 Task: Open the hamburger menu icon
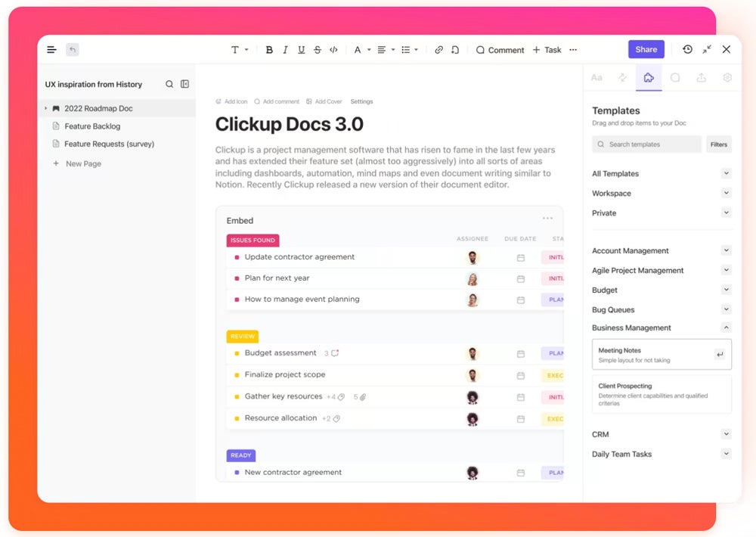pyautogui.click(x=51, y=49)
